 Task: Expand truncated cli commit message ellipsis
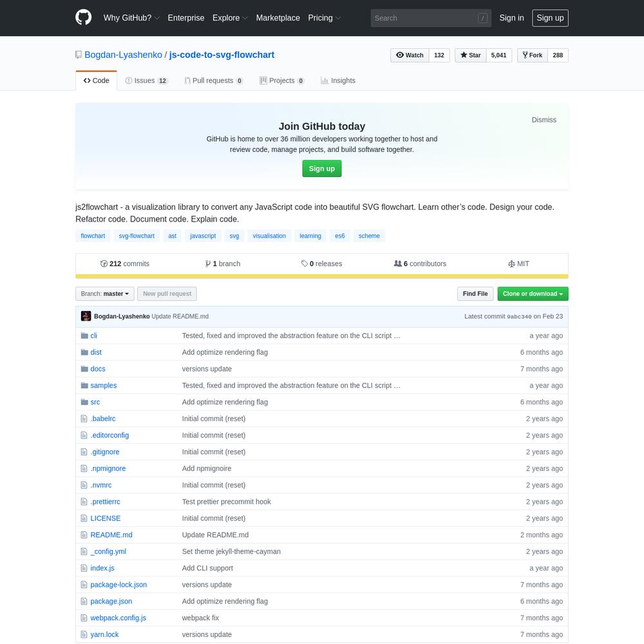tap(397, 336)
